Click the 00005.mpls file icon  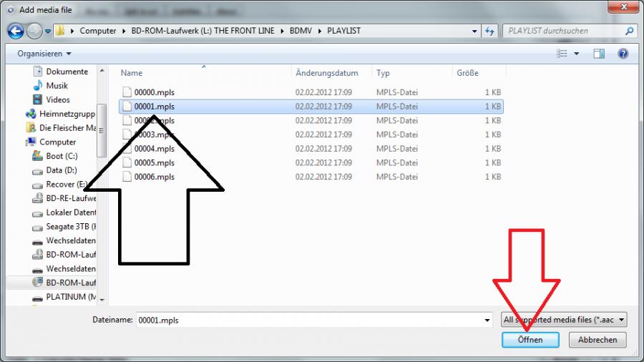point(127,162)
